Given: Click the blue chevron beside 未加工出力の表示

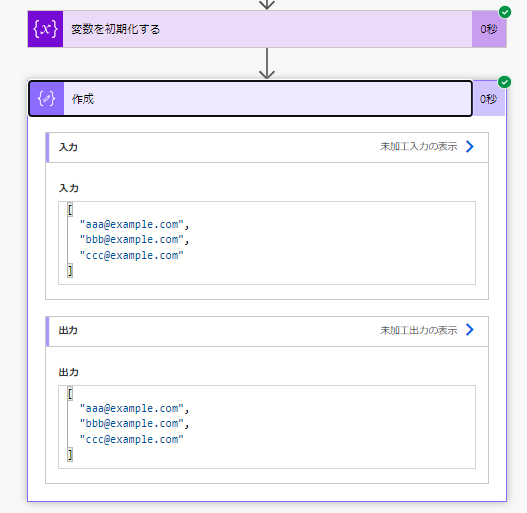Looking at the screenshot, I should tap(470, 330).
